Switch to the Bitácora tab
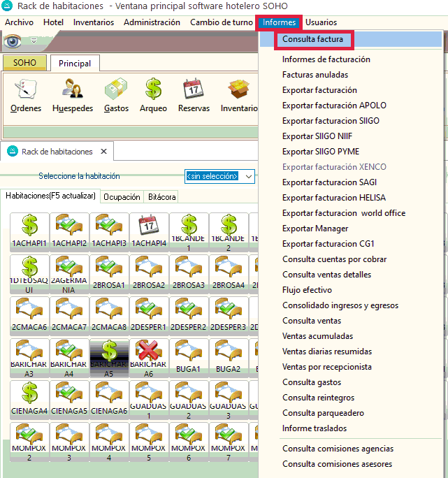448x478 pixels. pos(161,197)
